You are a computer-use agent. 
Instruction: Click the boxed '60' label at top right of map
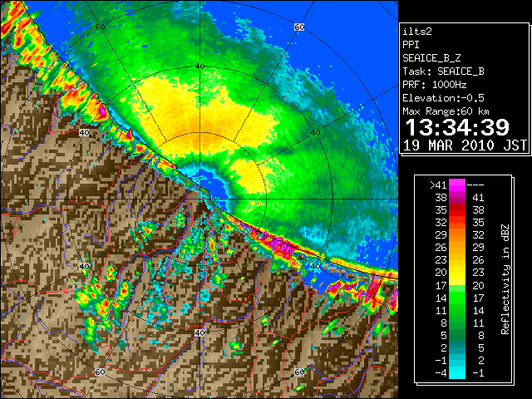click(x=299, y=27)
